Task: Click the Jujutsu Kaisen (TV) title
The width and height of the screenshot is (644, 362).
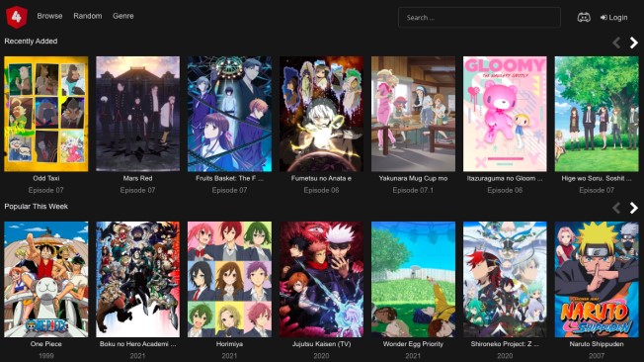Action: coord(321,344)
